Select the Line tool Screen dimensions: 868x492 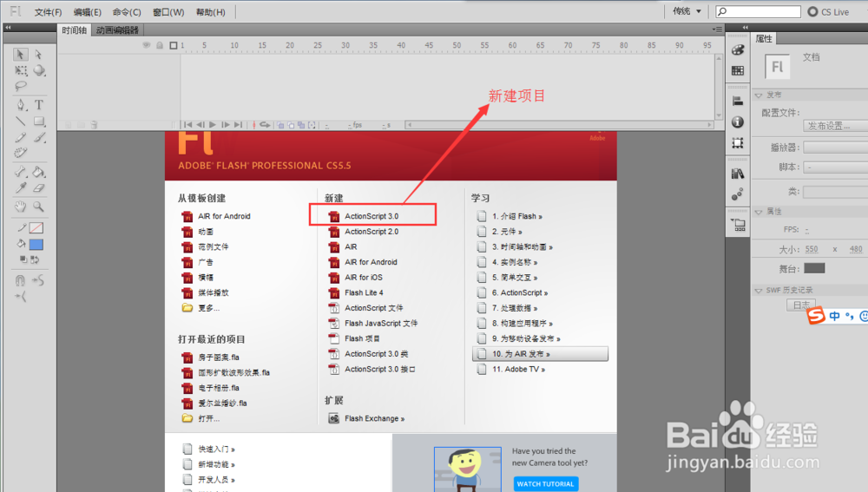[x=21, y=121]
